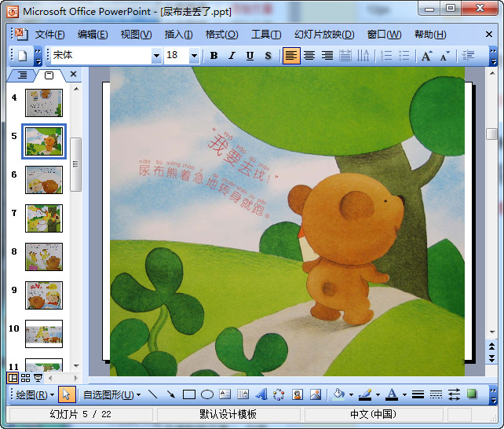The image size is (504, 429).
Task: Open the font size dropdown
Action: click(194, 56)
